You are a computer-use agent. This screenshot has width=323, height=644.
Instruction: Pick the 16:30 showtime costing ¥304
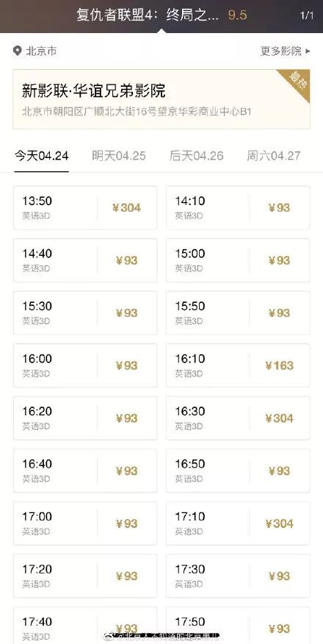coord(238,418)
